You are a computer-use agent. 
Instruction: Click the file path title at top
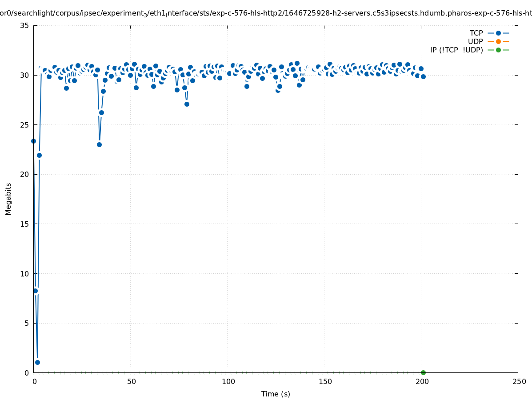click(x=266, y=13)
